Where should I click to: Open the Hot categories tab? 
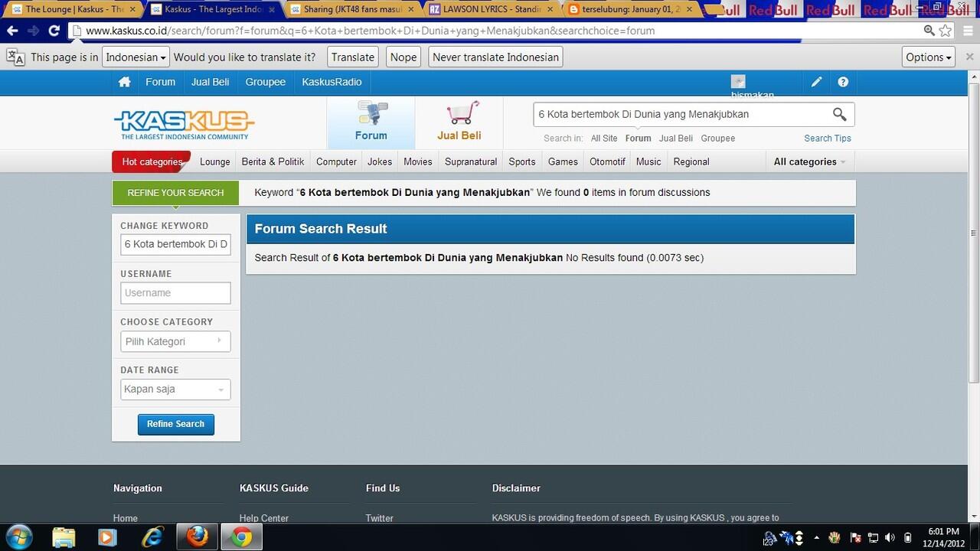pos(152,161)
